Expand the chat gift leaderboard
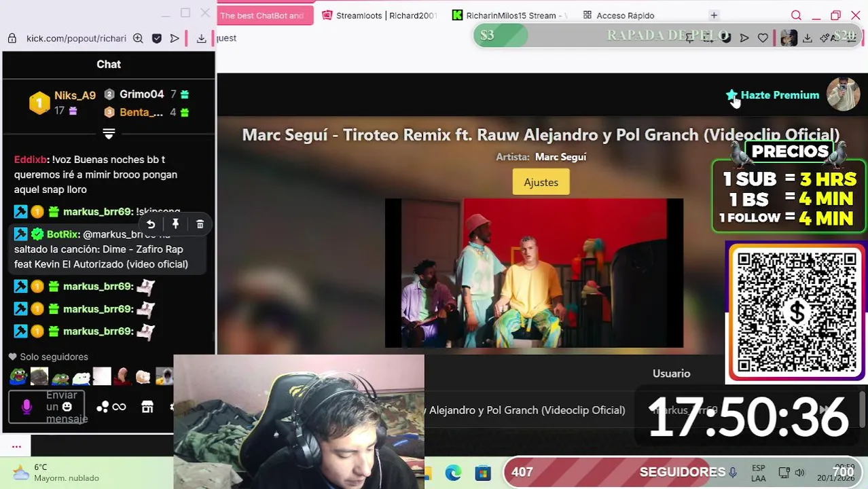868x489 pixels. pos(109,134)
